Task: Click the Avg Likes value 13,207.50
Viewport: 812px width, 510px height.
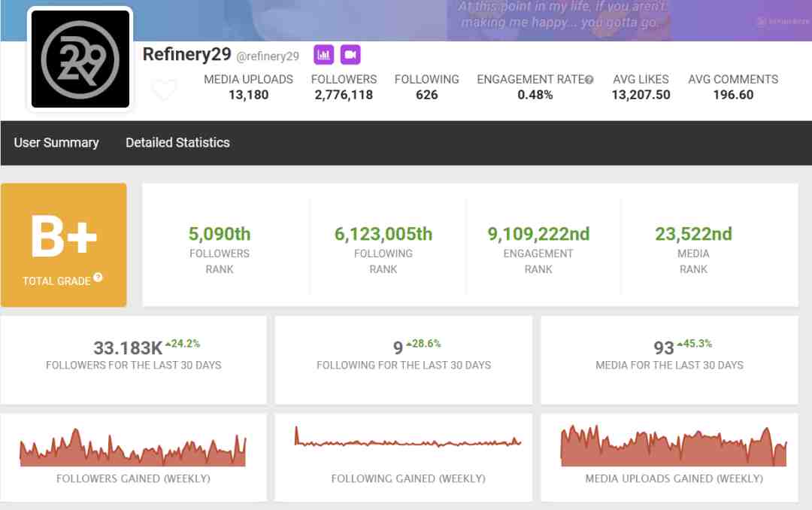Action: coord(641,95)
